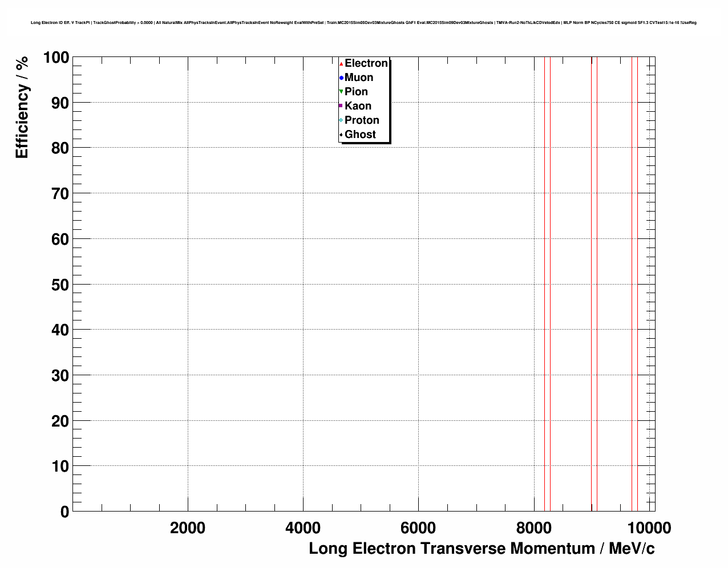Click the green triangle Pion legend marker
Viewport: 728px width, 568px height.
tap(341, 92)
